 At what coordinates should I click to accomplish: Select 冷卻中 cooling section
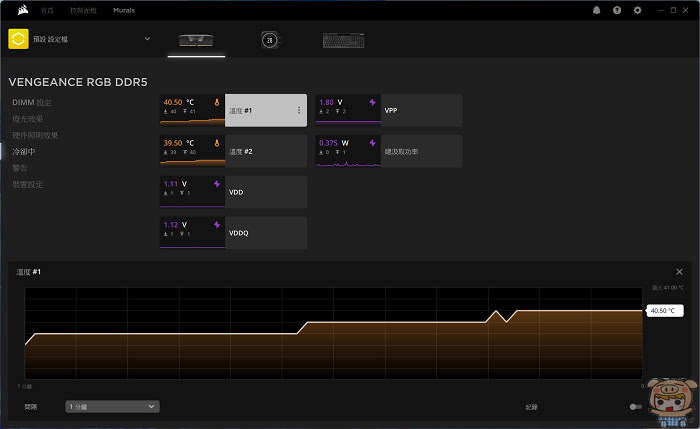pyautogui.click(x=24, y=152)
